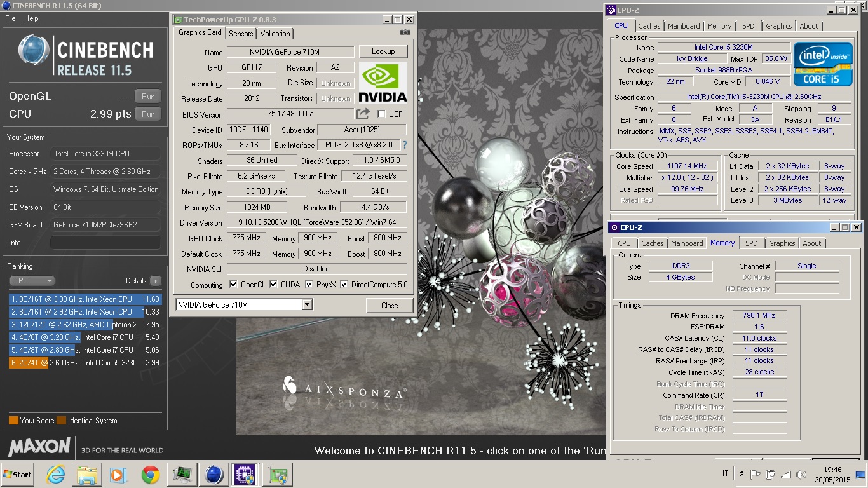Launch Windows Media Player from taskbar
The image size is (868, 488).
tap(118, 475)
